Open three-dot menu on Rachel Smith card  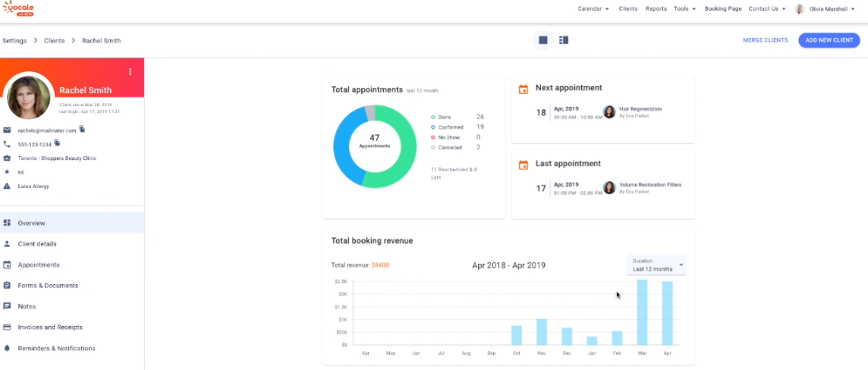(x=130, y=72)
